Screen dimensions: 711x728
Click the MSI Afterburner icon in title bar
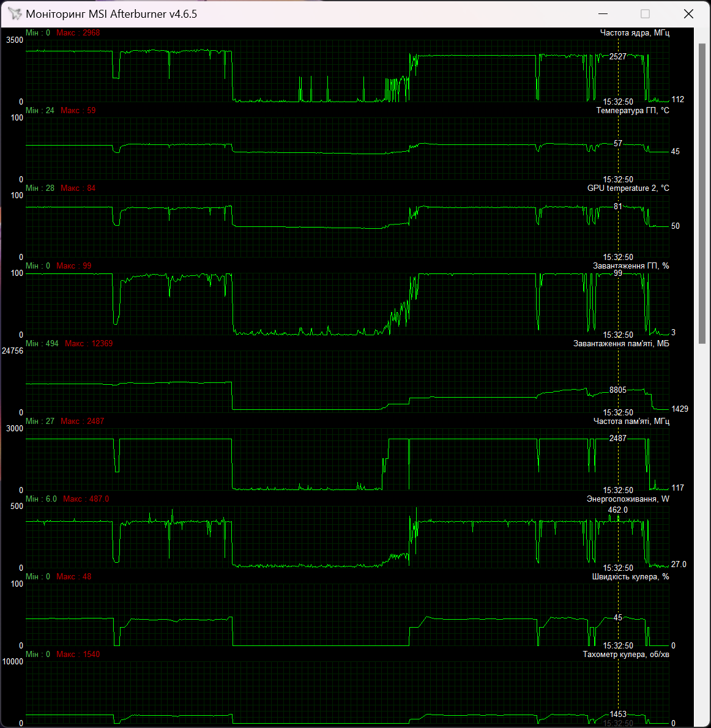click(x=15, y=14)
